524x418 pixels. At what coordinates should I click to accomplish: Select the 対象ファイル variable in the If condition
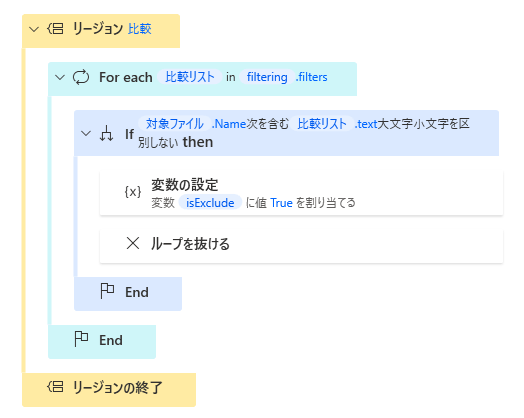pos(174,124)
